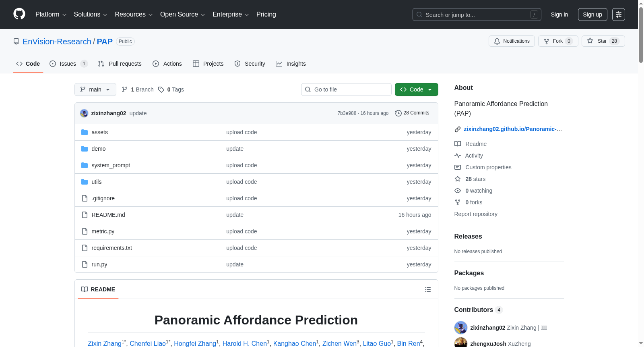Open the Resources dropdown
The image size is (644, 347).
[x=134, y=15]
